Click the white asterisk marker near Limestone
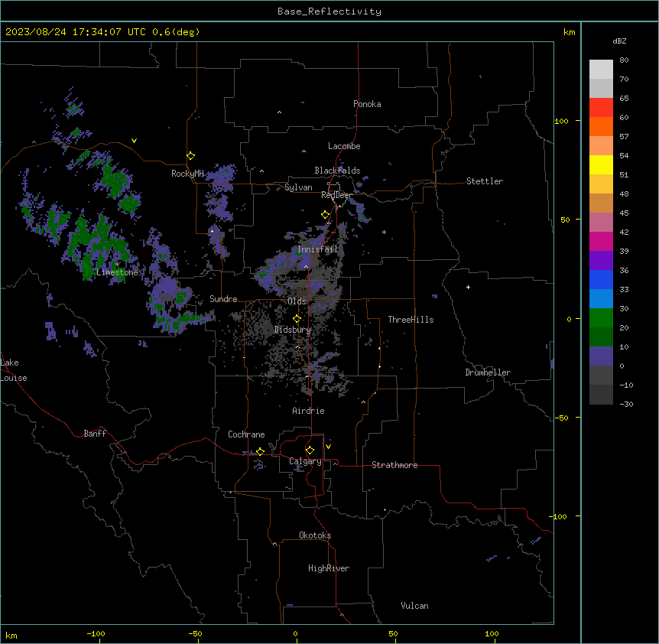 (x=118, y=265)
